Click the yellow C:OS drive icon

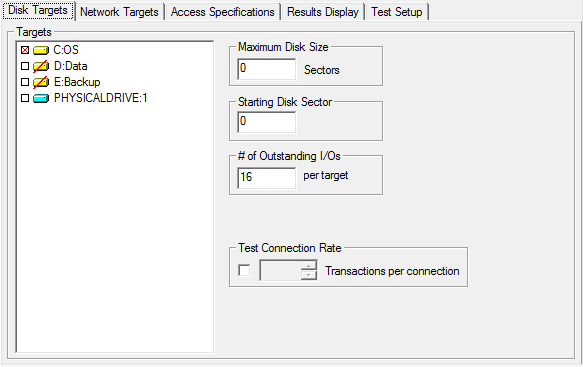coord(41,50)
